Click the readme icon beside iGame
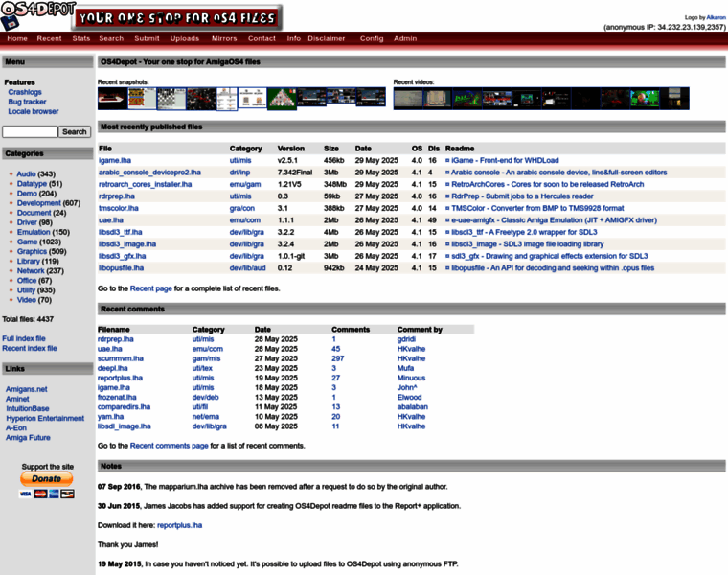The width and height of the screenshot is (728, 575). [x=447, y=160]
